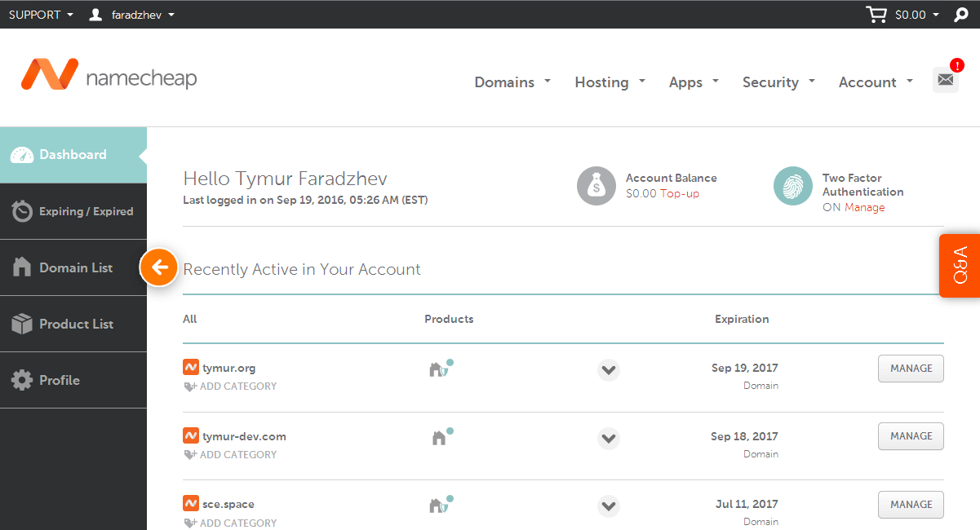Screen dimensions: 980x530
Task: Open the orange Q&A side tab
Action: coord(960,266)
